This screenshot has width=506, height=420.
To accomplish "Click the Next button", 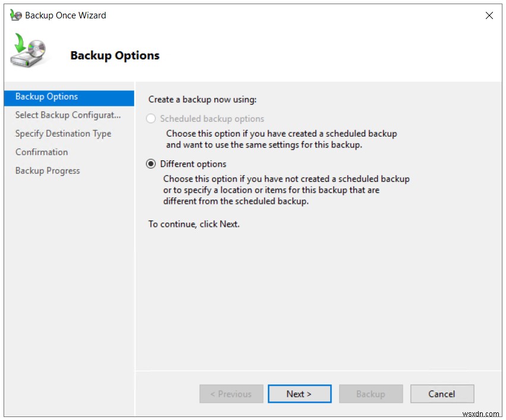I will (x=299, y=393).
